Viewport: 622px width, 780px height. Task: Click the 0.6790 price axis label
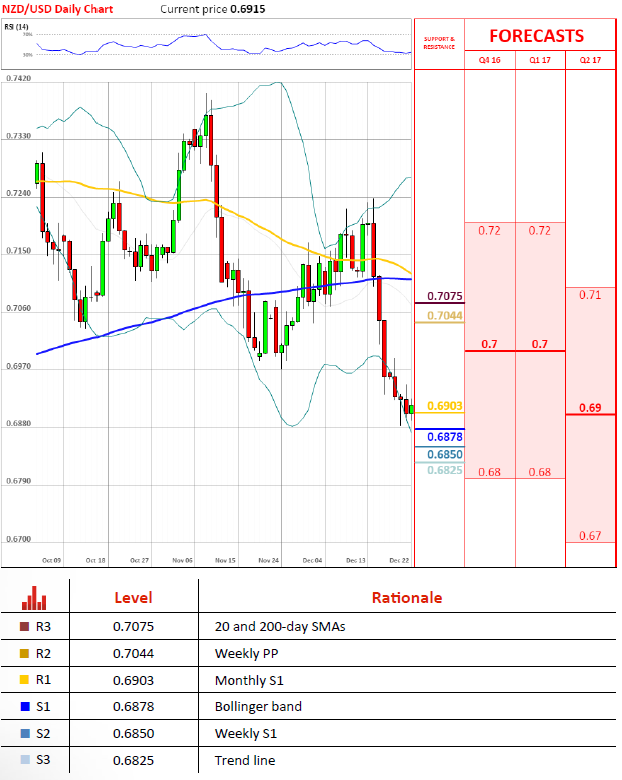coord(18,481)
